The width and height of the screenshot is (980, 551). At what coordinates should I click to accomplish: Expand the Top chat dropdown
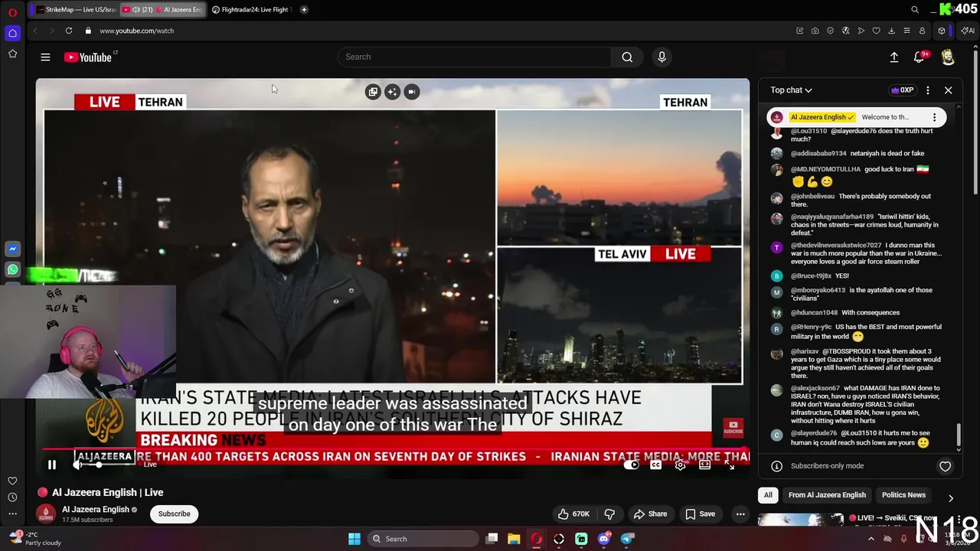[791, 90]
